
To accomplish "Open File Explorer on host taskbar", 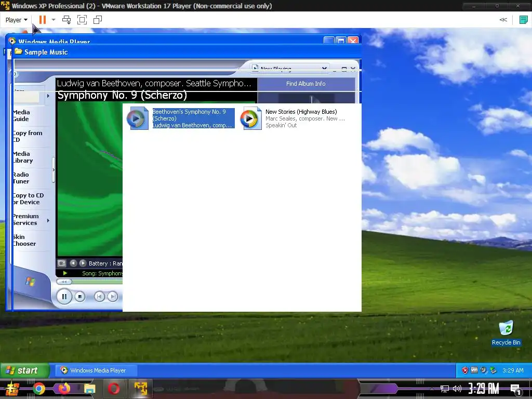I will [x=89, y=389].
